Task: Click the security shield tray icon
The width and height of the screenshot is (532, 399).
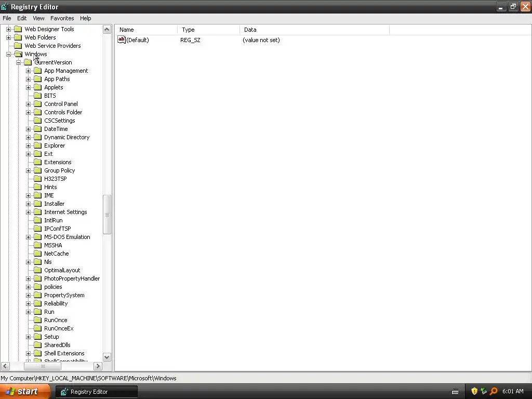Action: [x=474, y=391]
